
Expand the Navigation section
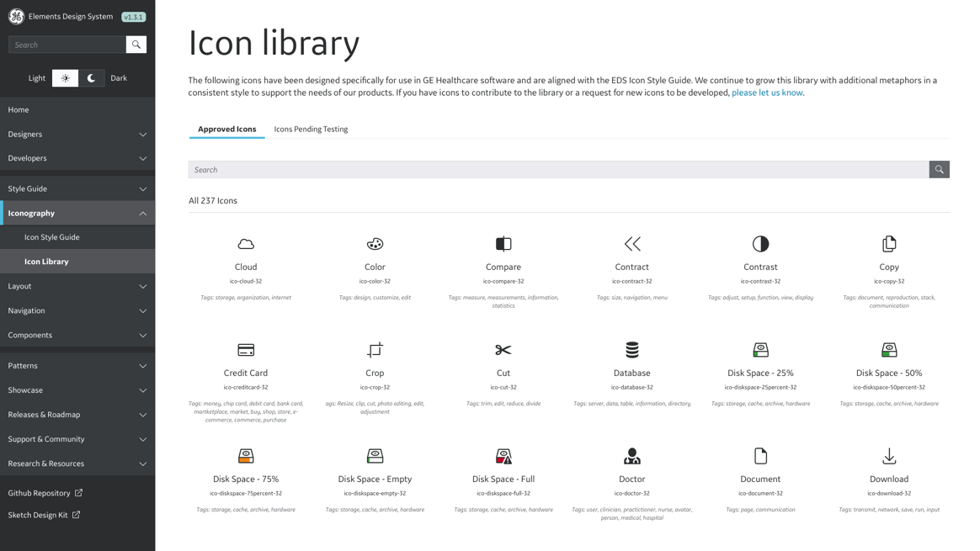[x=77, y=310]
